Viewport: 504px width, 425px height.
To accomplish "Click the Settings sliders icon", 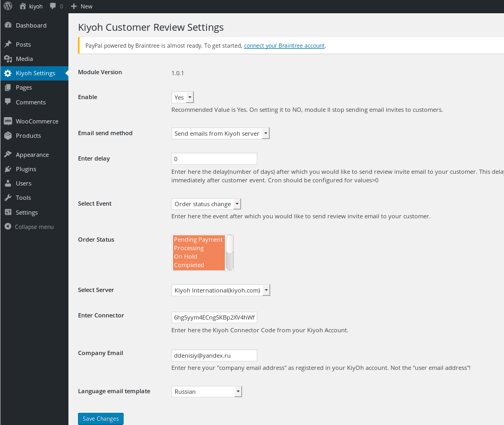I will pos(8,212).
